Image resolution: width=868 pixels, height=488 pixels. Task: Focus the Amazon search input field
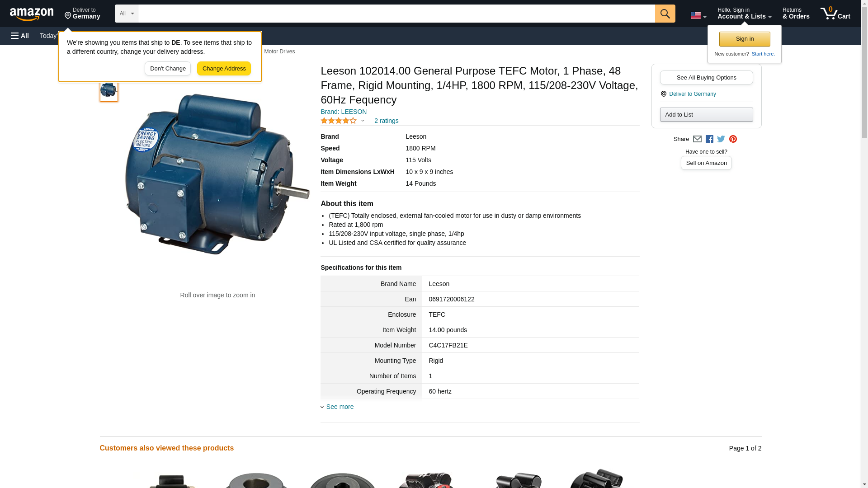pos(396,14)
